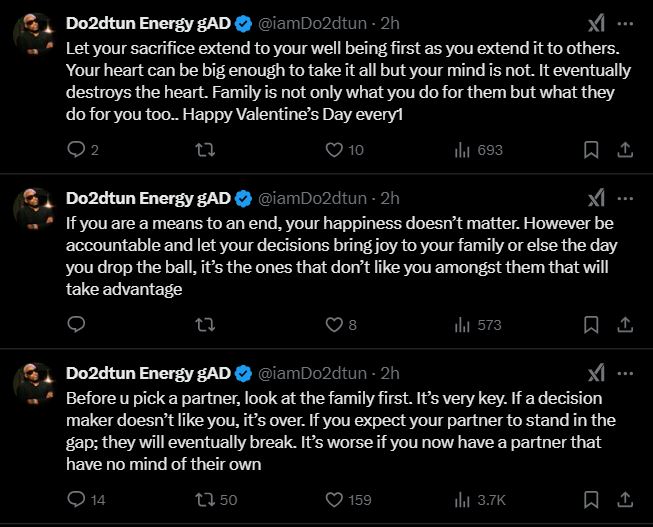This screenshot has width=653, height=527.
Task: Reply to the 'means to an end' tweet
Action: [x=76, y=324]
